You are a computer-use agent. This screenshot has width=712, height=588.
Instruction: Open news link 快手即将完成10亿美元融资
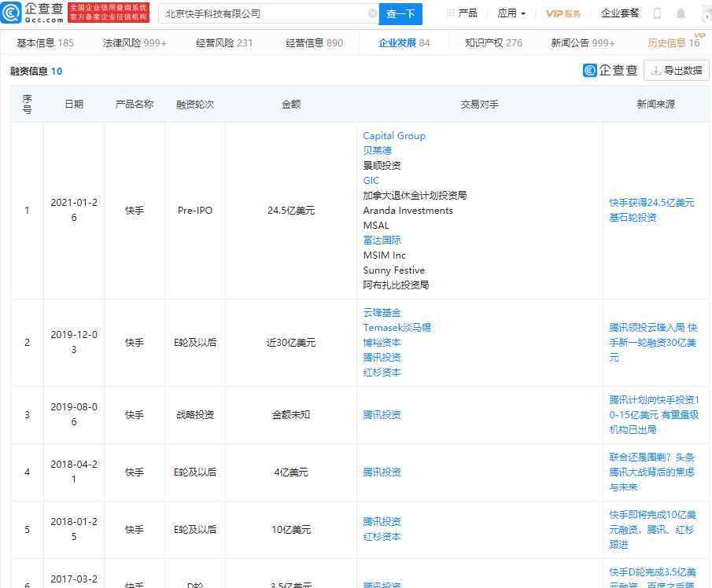[x=652, y=530]
